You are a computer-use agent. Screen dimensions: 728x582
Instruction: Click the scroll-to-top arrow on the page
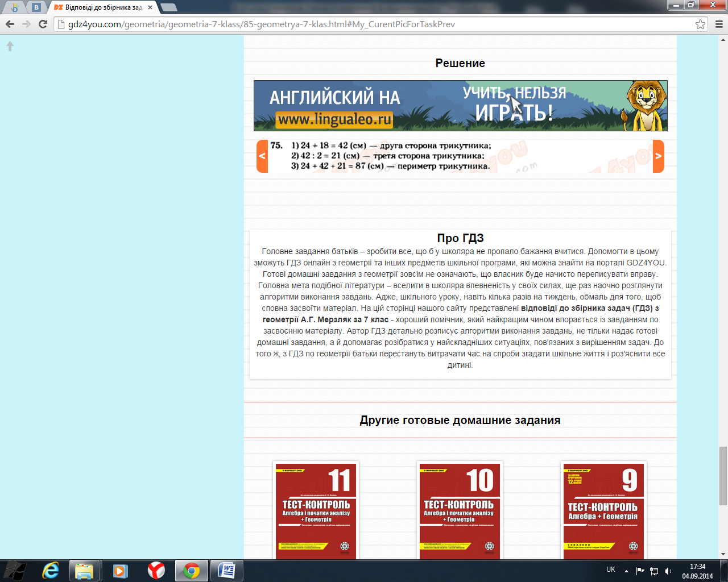point(10,46)
